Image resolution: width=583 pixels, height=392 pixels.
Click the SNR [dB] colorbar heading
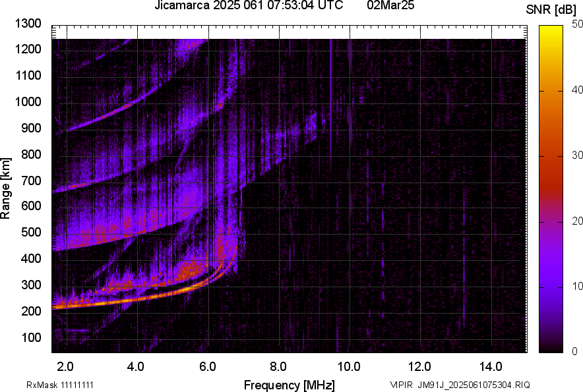point(553,9)
